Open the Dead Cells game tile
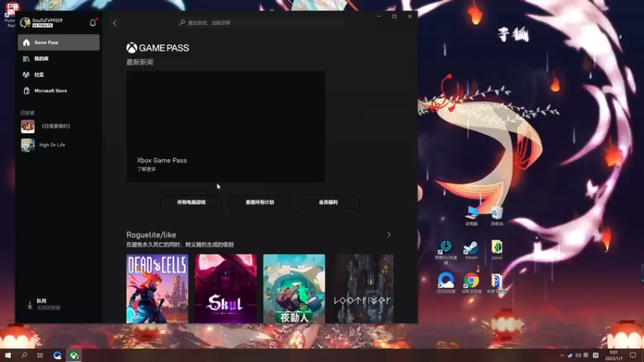The height and width of the screenshot is (362, 644). point(157,289)
